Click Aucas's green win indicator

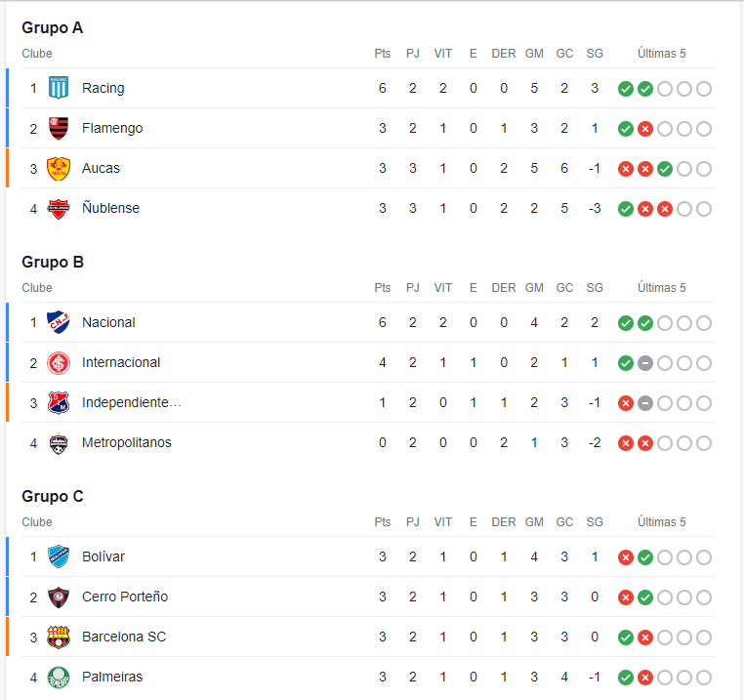pos(664,169)
